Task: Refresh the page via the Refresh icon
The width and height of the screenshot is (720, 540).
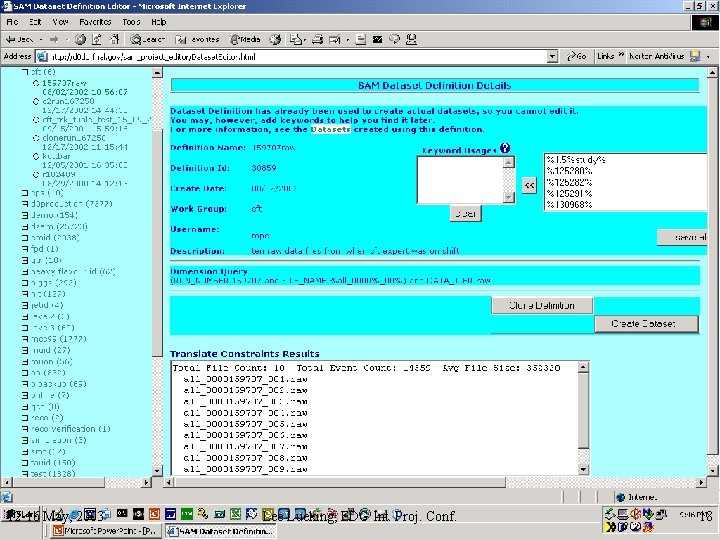Action: pyautogui.click(x=97, y=39)
